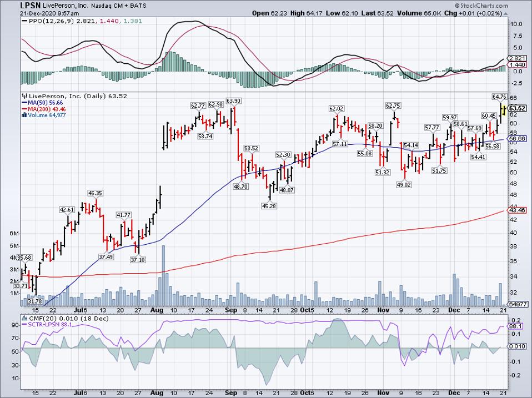
Task: Click the Chg +0.01 (+0.02%) value
Action: coord(473,13)
